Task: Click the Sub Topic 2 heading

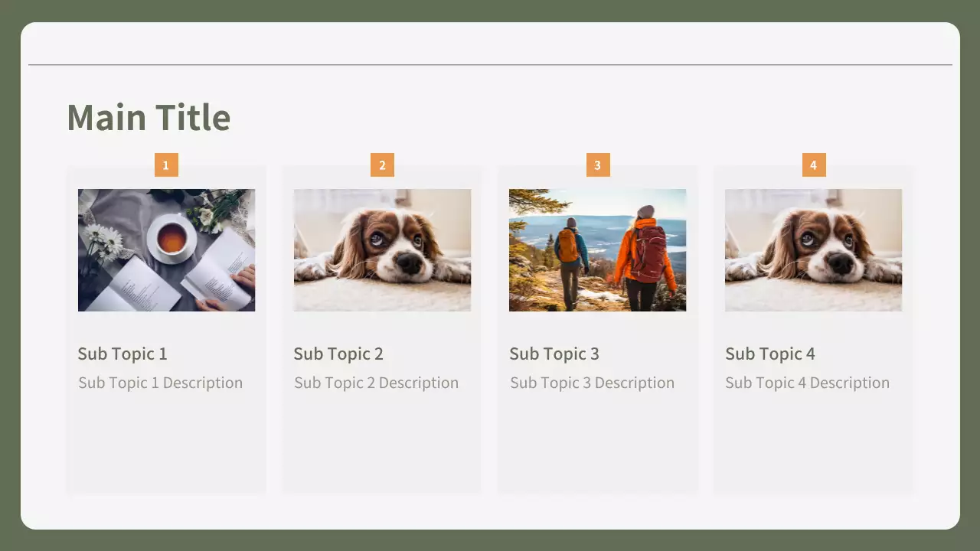Action: pyautogui.click(x=338, y=354)
